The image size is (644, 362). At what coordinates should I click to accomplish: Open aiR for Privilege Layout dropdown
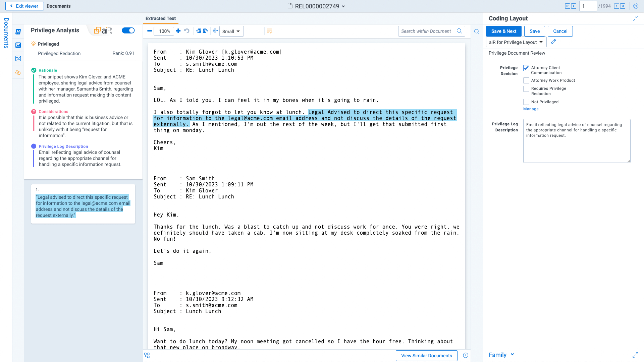click(x=516, y=42)
